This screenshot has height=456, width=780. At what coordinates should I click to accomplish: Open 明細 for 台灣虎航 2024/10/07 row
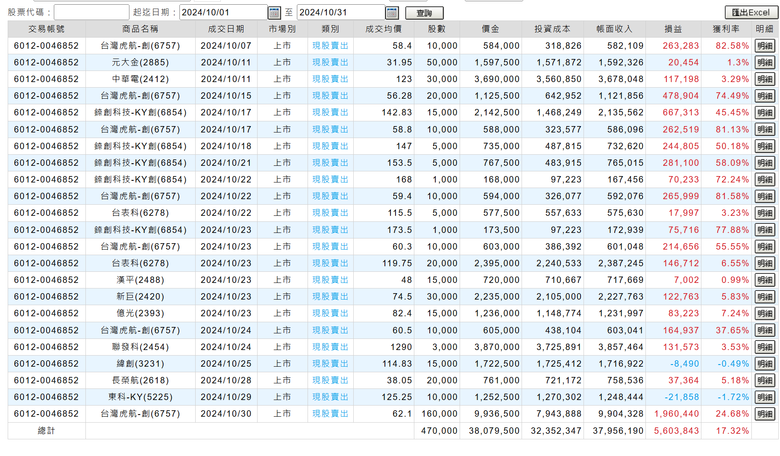[x=765, y=46]
